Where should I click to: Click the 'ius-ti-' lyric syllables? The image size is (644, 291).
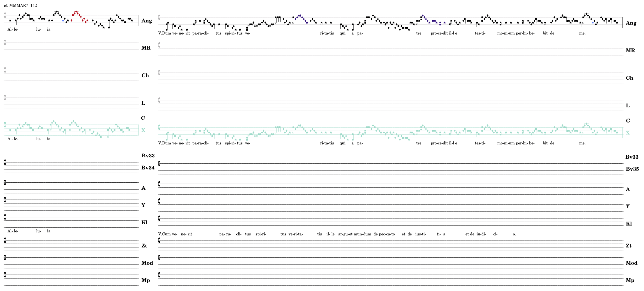point(421,234)
